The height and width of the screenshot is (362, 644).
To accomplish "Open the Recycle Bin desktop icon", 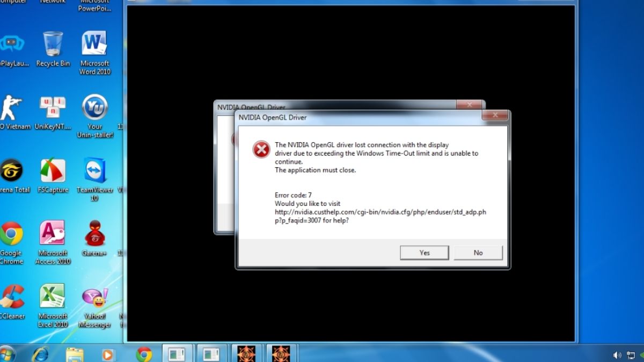I will [53, 49].
